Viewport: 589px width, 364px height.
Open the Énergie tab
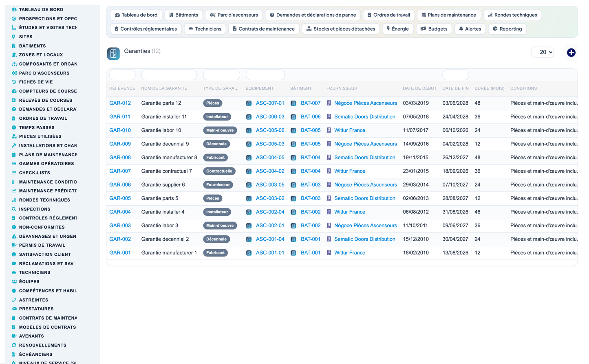(x=398, y=29)
